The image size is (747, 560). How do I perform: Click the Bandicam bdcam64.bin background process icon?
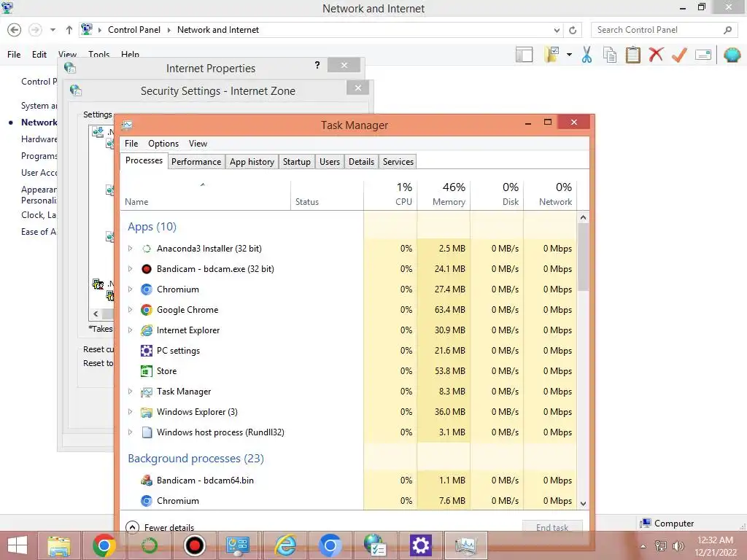pos(147,481)
